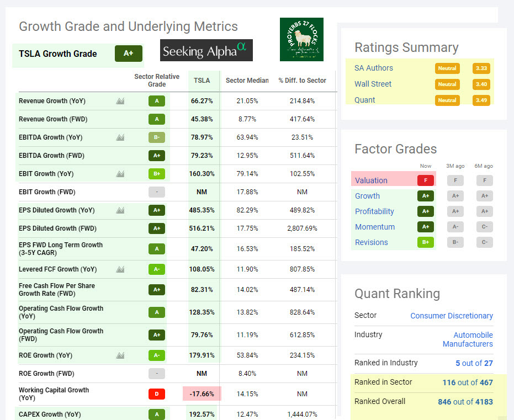Open the Wall Street rating link
514x420 pixels.
click(x=373, y=84)
